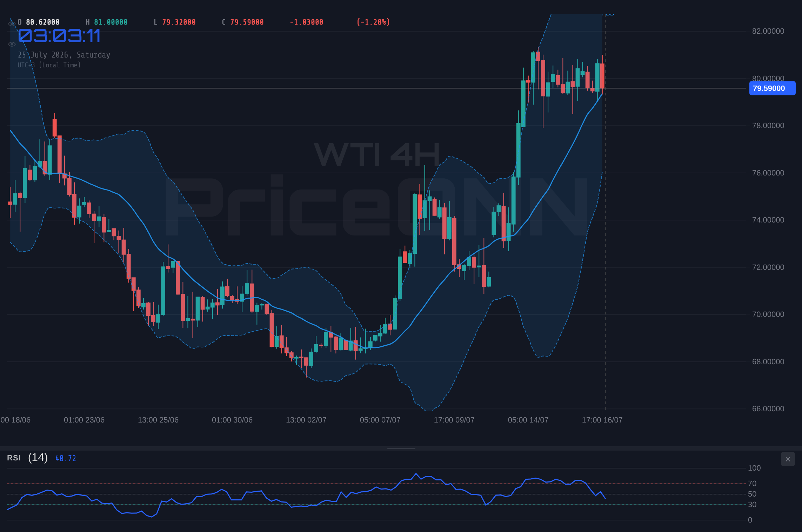Click the pane divider handle above RSI

[401, 448]
